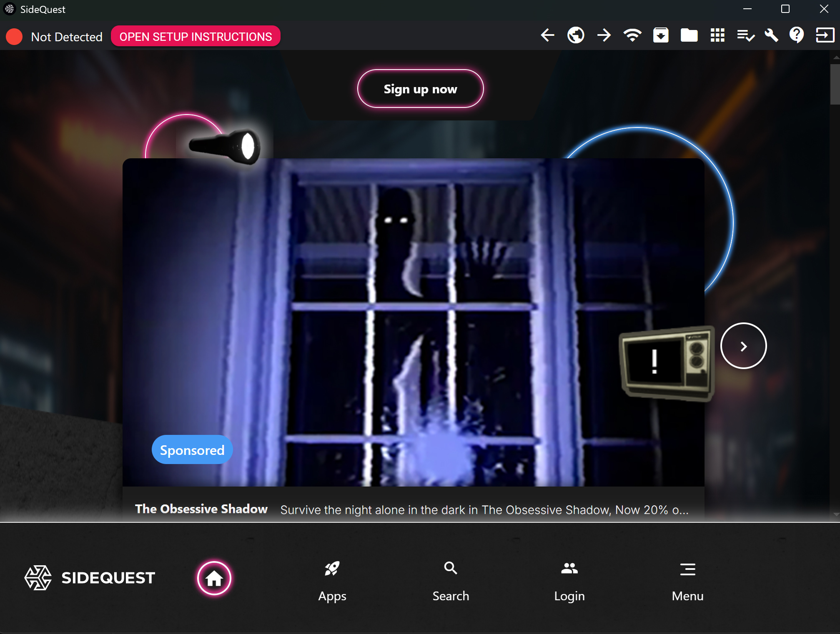Screen dimensions: 840x634
Task: Open the globe browser icon
Action: [576, 36]
